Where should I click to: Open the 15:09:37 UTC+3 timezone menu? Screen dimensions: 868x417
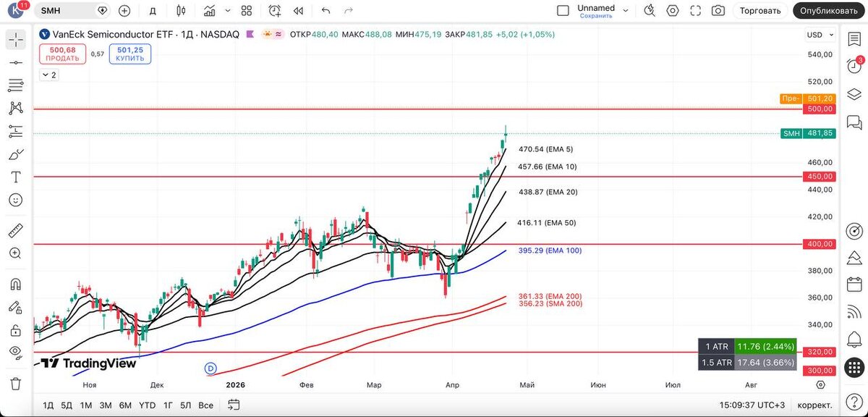(751, 405)
